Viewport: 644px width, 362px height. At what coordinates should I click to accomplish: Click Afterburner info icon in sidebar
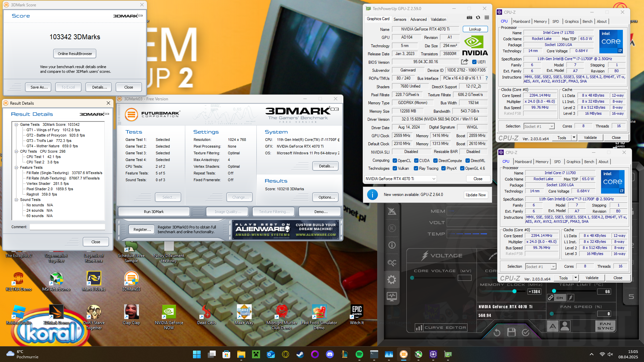click(x=392, y=245)
